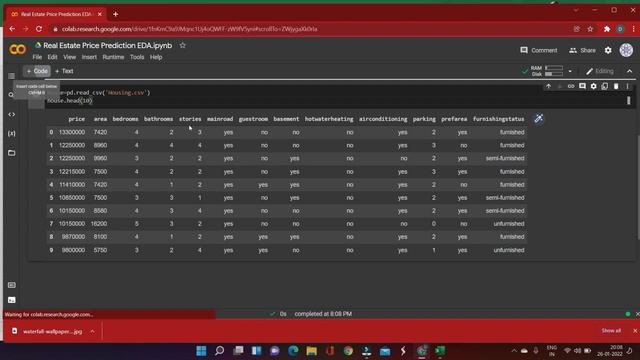Close the downloads bar

tap(635, 331)
